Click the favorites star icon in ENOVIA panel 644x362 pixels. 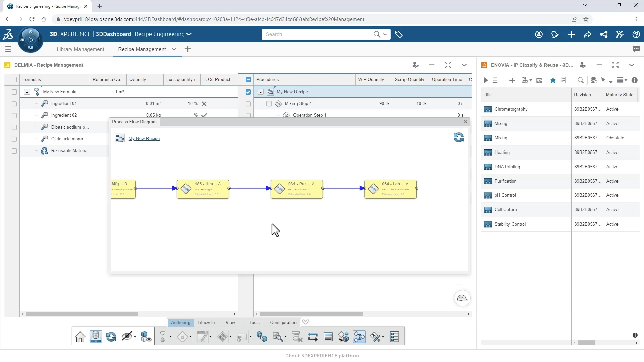[553, 80]
